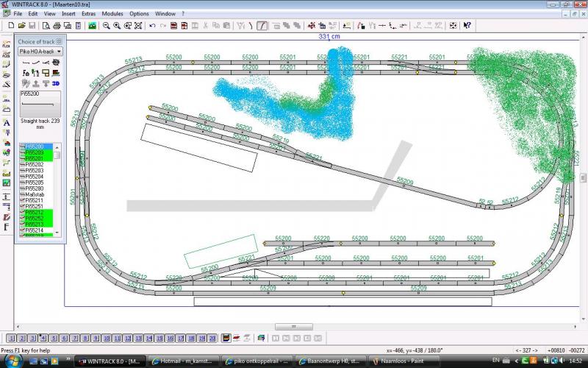This screenshot has width=588, height=368.
Task: Toggle layer 10 button
Action: 107,339
